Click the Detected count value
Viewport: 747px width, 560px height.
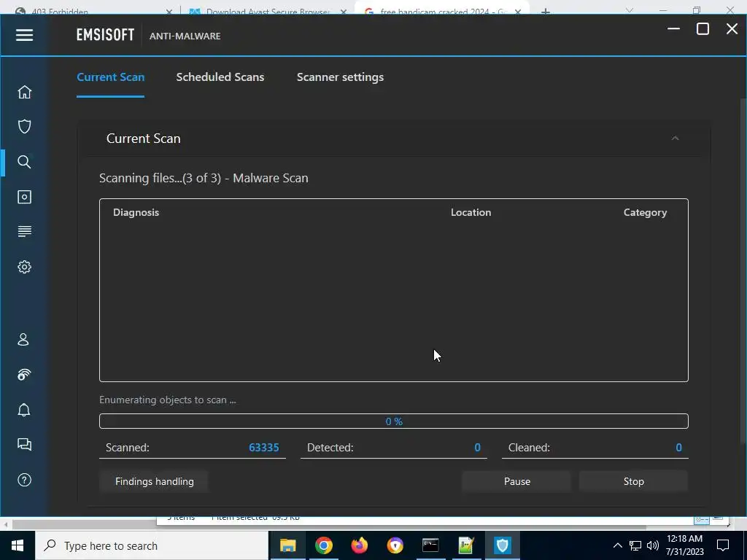click(x=477, y=448)
